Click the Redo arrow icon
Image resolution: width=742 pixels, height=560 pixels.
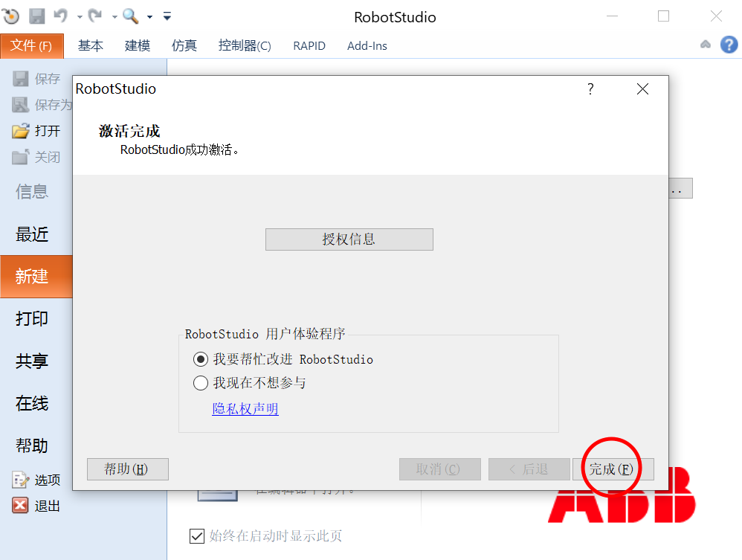click(x=95, y=16)
